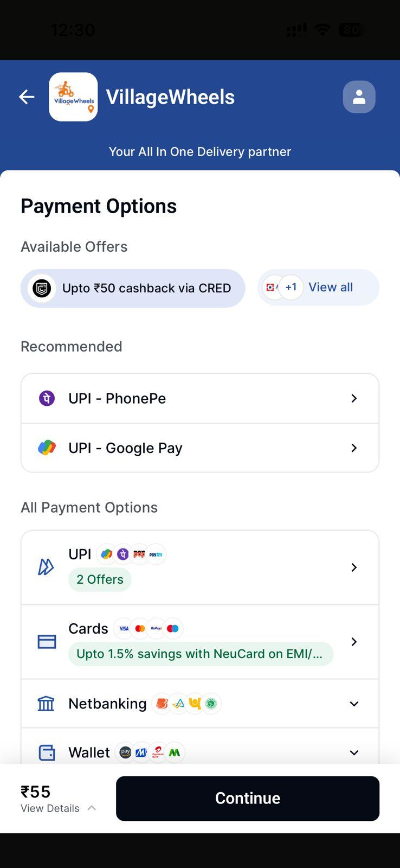Open UPI - Google Pay payment option
400x868 pixels.
[200, 448]
